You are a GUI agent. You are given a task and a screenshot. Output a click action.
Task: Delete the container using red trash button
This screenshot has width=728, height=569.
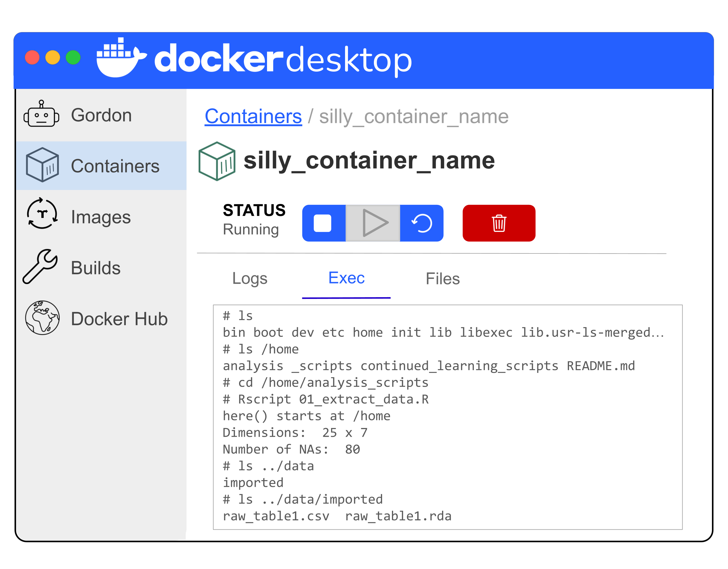(499, 223)
